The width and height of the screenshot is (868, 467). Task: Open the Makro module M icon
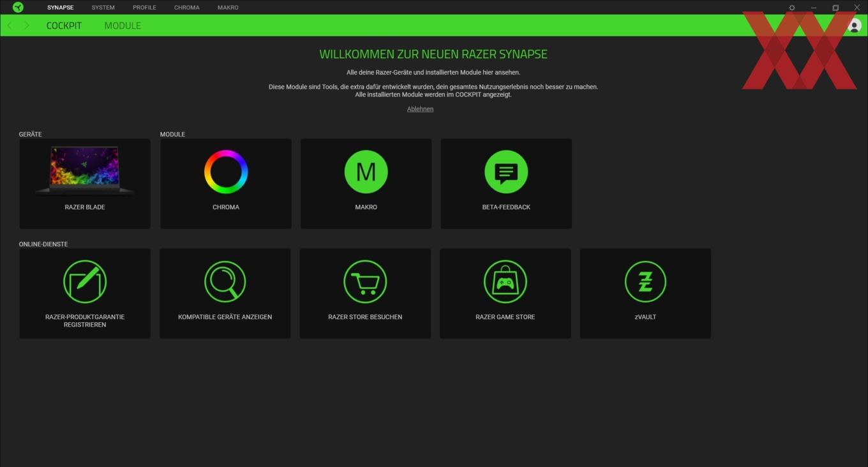click(366, 172)
